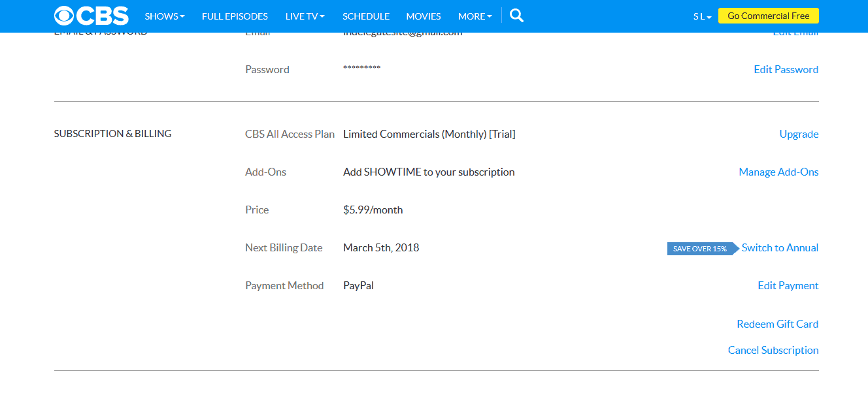Select the CBS All Access Plan label
The height and width of the screenshot is (393, 868).
coord(290,134)
